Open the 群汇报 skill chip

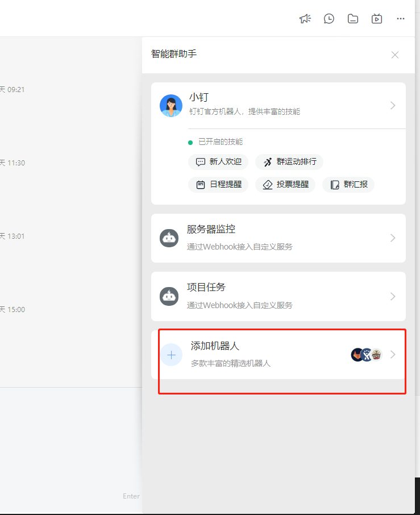348,185
